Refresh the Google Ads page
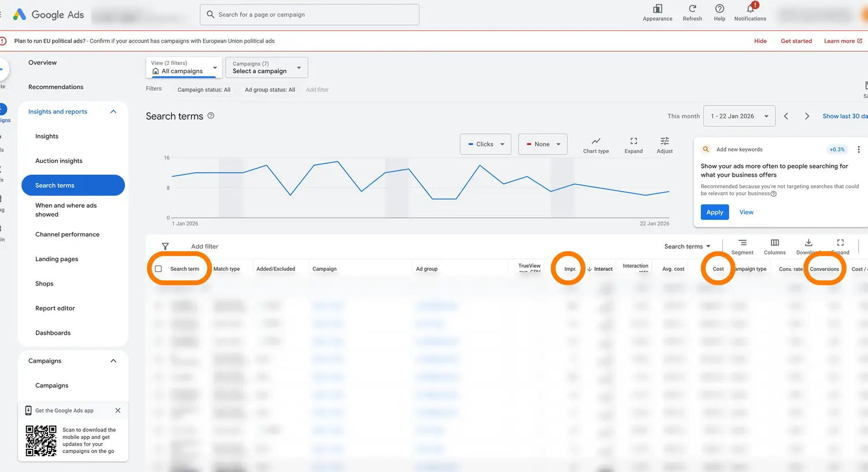Screen dimensions: 868x472 coord(692,13)
